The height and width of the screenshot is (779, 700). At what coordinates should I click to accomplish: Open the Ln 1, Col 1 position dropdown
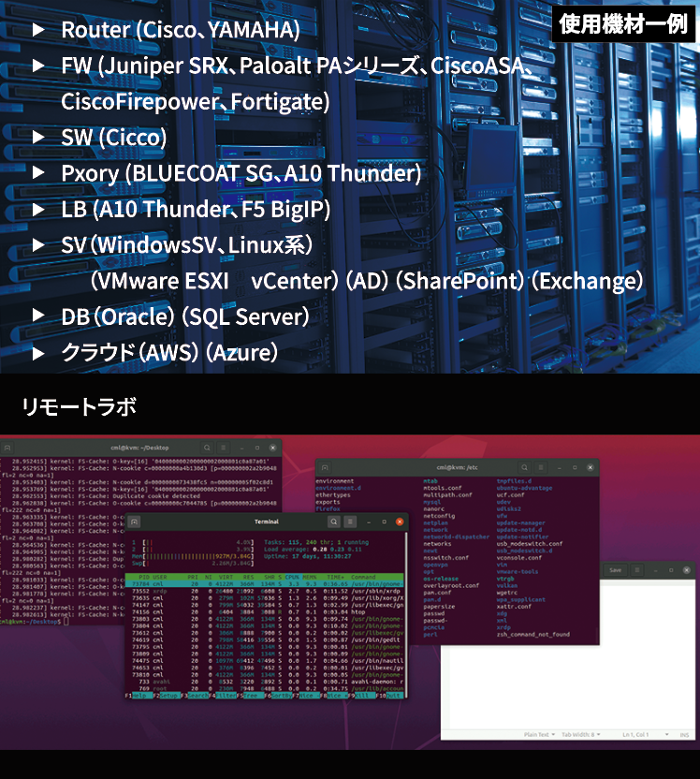[x=646, y=734]
